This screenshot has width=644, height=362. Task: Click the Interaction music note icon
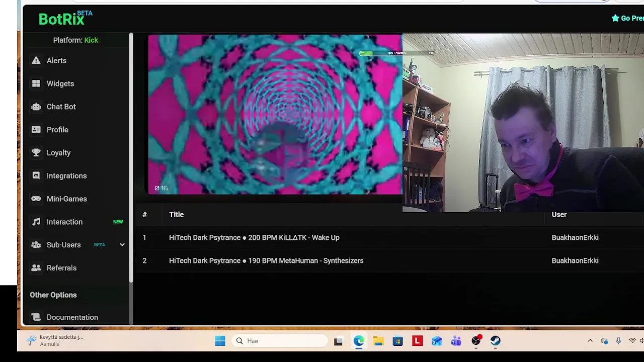(x=36, y=222)
